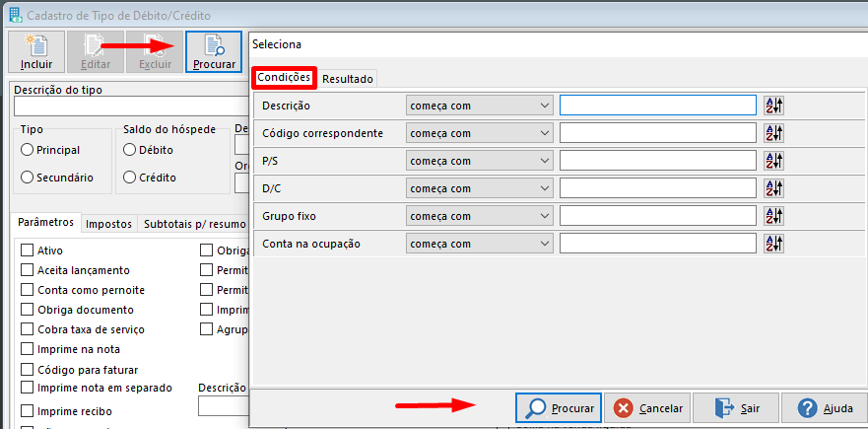Focus the Grupo fixo value field
The image size is (868, 429).
pyautogui.click(x=657, y=216)
